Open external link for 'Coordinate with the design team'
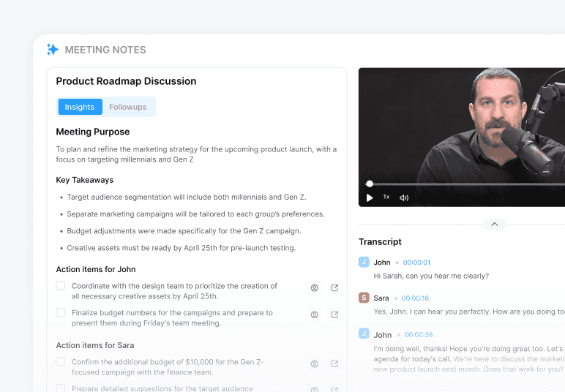565x392 pixels. pos(334,288)
